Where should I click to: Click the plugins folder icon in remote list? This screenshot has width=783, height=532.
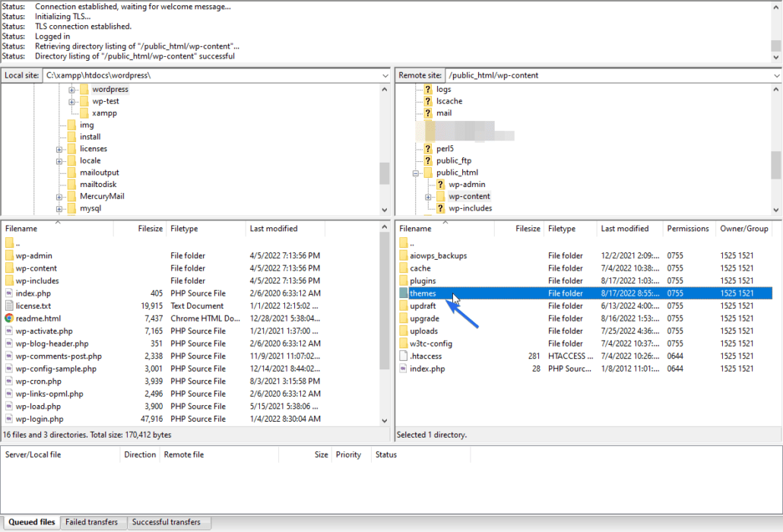(x=404, y=280)
